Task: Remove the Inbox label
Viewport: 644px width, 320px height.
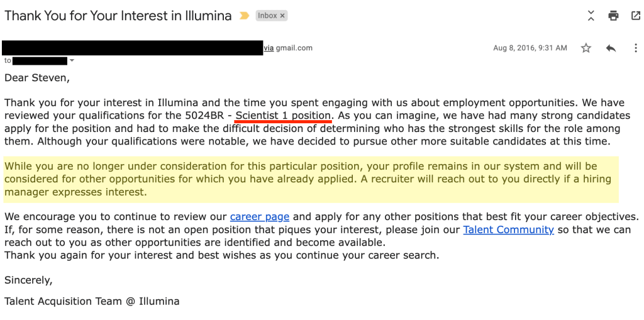Action: point(282,16)
